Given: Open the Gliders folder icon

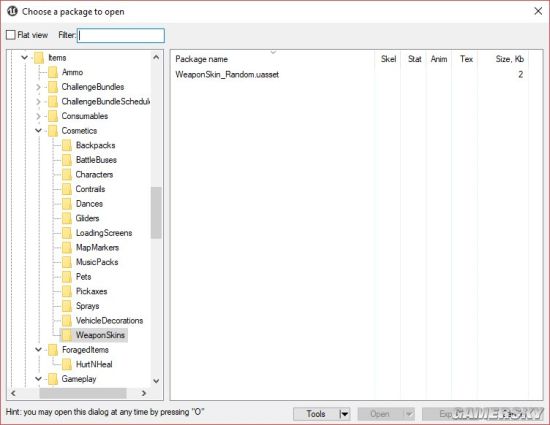Looking at the screenshot, I should pyautogui.click(x=67, y=218).
